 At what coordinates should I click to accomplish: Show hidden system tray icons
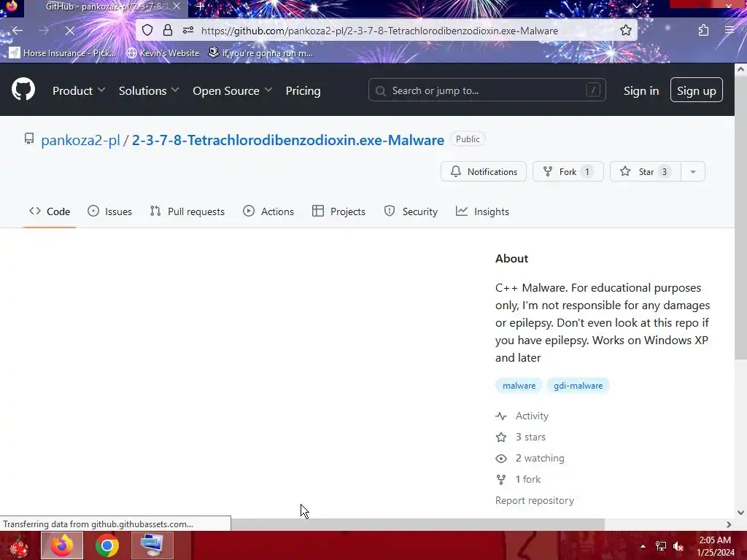click(643, 546)
